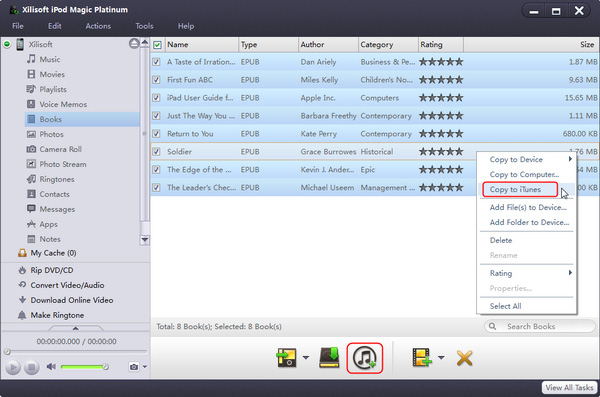Screen dimensions: 600x397
Task: Open the Help menu
Action: [186, 26]
